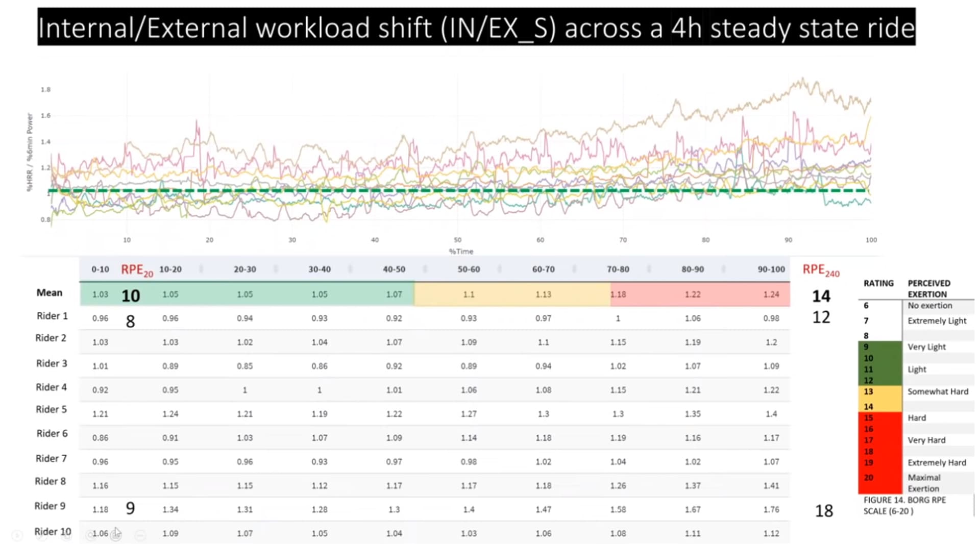Click the red RPE240 label
The height and width of the screenshot is (544, 980).
821,270
